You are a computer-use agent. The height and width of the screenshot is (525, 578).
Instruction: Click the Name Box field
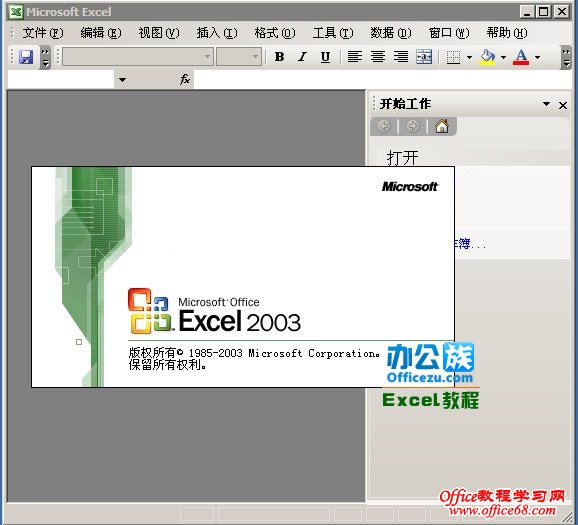[61, 79]
